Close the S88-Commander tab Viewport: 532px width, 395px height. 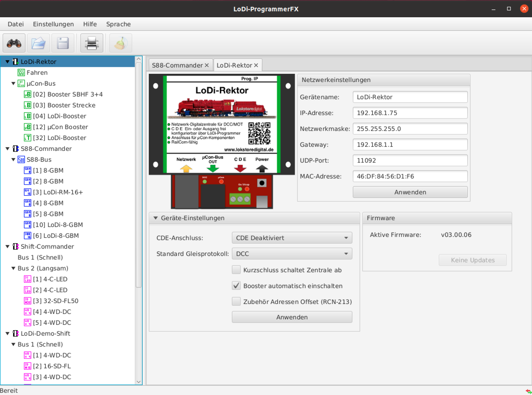click(x=207, y=65)
